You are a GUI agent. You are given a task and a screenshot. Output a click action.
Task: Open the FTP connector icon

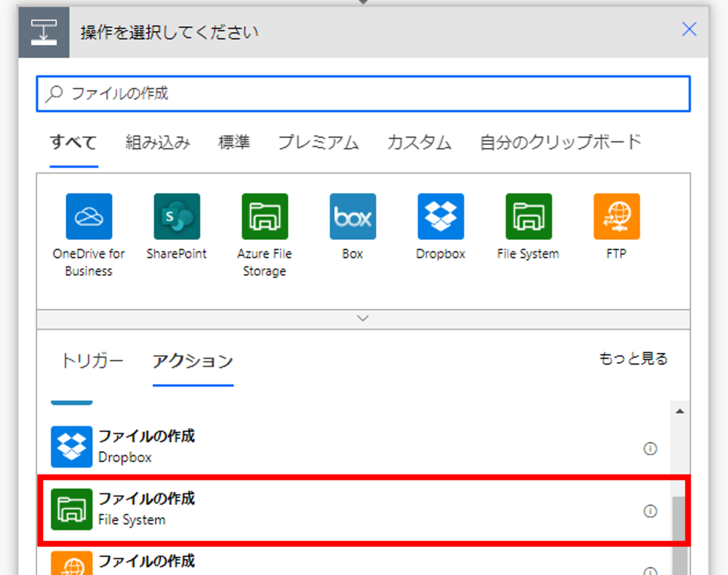point(617,216)
